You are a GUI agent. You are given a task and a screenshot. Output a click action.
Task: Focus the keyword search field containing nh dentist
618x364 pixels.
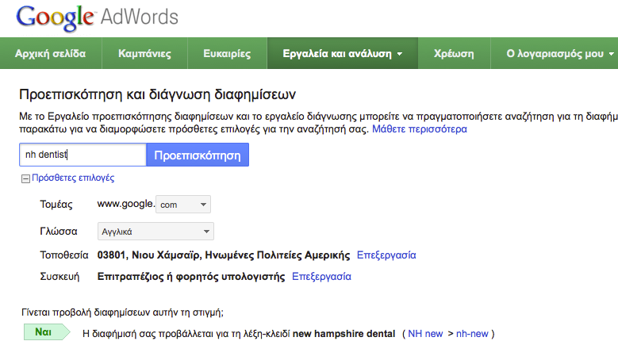tap(83, 155)
